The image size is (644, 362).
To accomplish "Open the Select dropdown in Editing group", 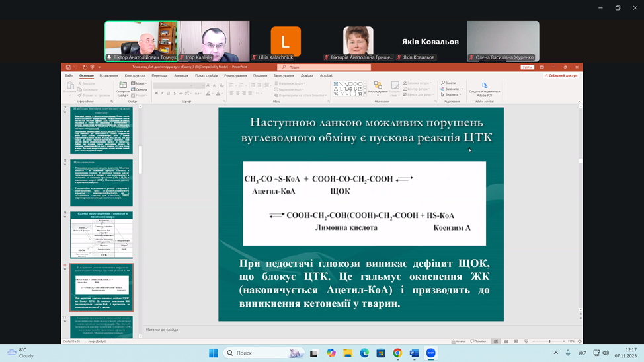I will (452, 94).
